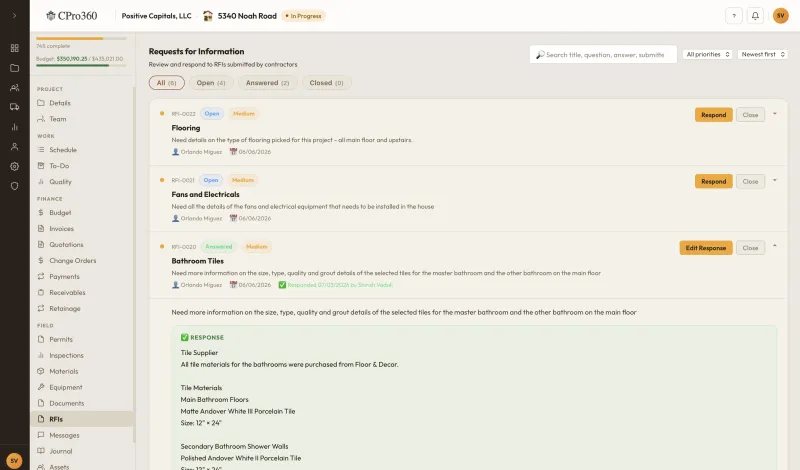This screenshot has height=470, width=800.
Task: Open Permits in the sidebar
Action: (82, 339)
